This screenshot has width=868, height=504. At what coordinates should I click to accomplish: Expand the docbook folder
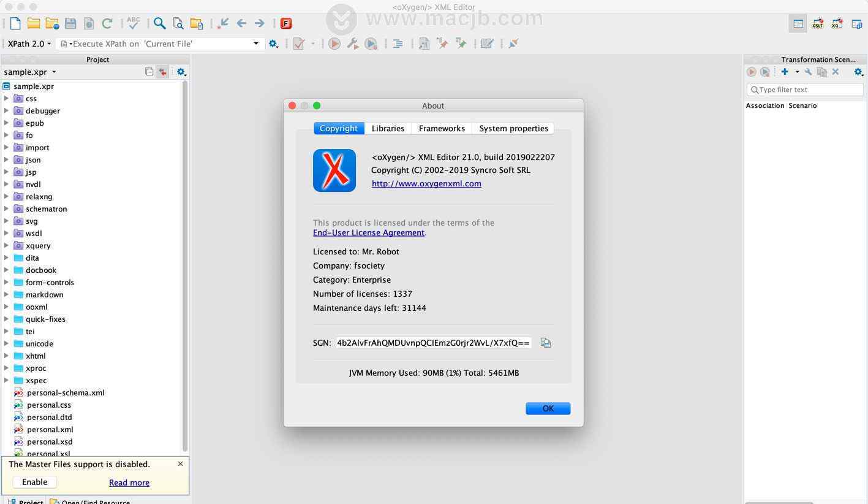pyautogui.click(x=6, y=270)
